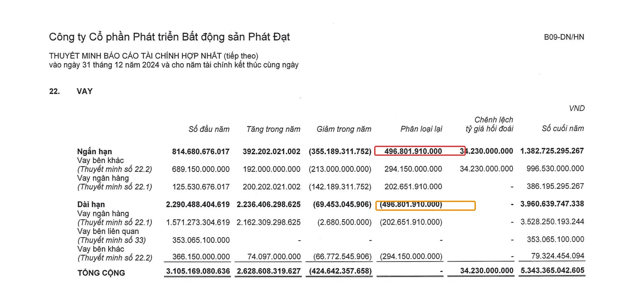Click the 'Chênh lệch tỷ giá hối đoái' header
This screenshot has height=295, width=644.
[489, 124]
